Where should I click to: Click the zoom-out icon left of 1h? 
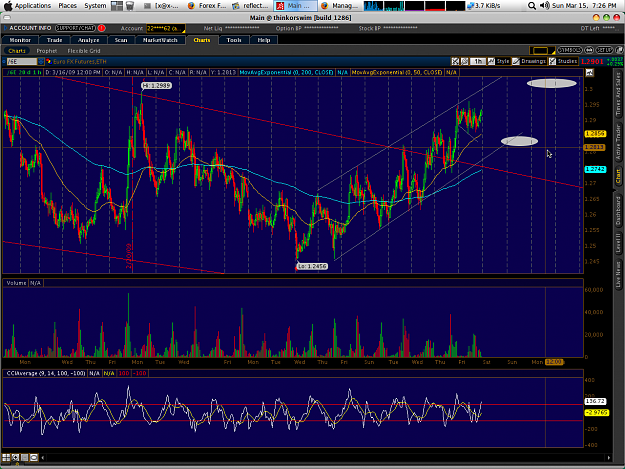[x=455, y=61]
